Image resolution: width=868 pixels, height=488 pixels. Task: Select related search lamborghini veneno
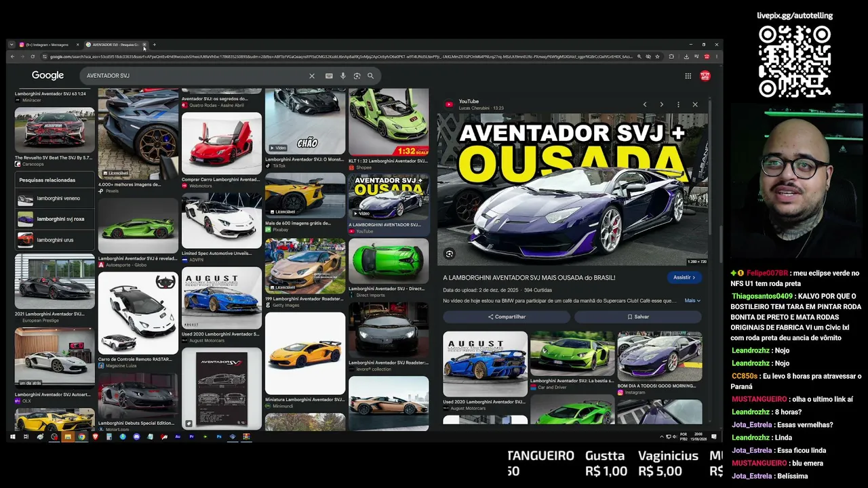(x=54, y=199)
